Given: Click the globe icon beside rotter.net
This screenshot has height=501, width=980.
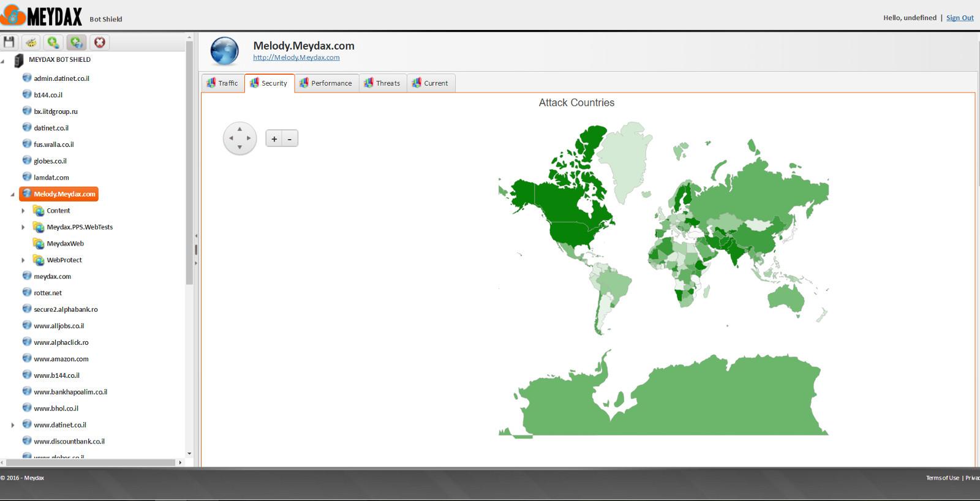Looking at the screenshot, I should (27, 292).
